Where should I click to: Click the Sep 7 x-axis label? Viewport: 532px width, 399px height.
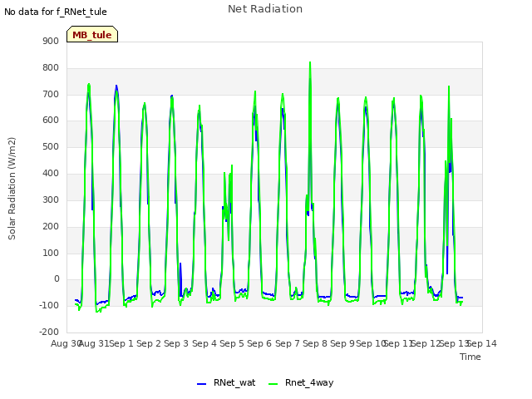click(288, 343)
